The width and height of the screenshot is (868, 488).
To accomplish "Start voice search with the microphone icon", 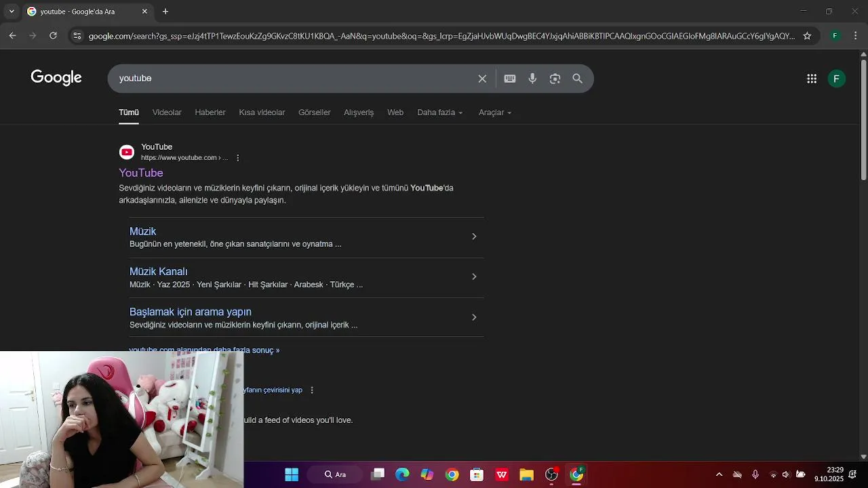I will (532, 79).
